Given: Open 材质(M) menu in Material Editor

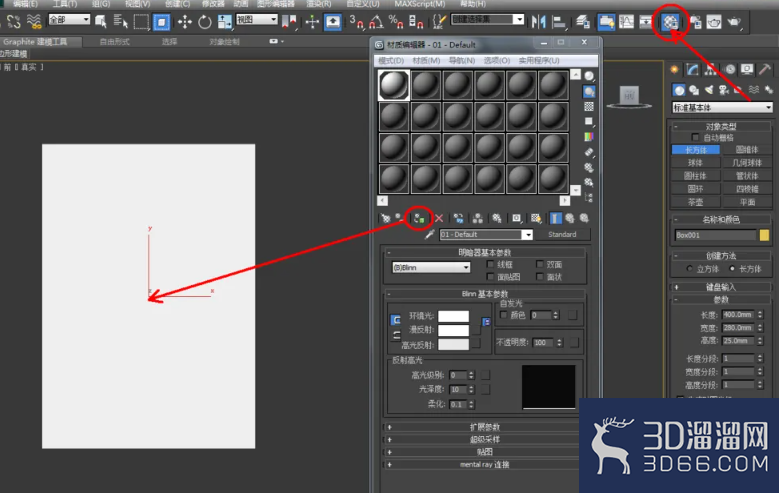Looking at the screenshot, I should pyautogui.click(x=426, y=61).
